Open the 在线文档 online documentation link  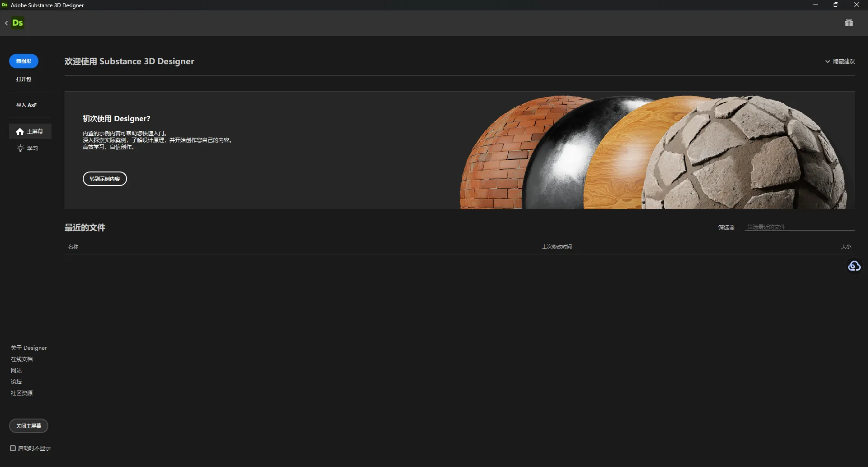coord(22,359)
